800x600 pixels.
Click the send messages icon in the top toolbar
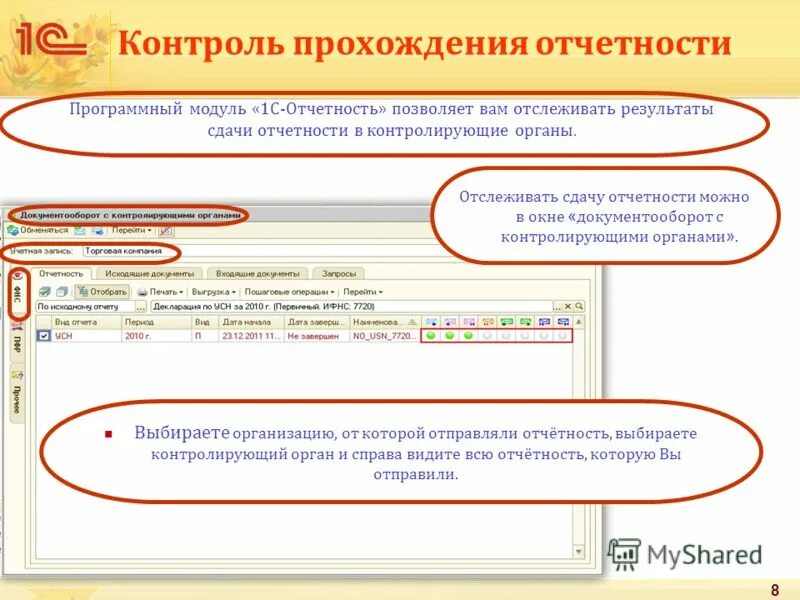(97, 231)
